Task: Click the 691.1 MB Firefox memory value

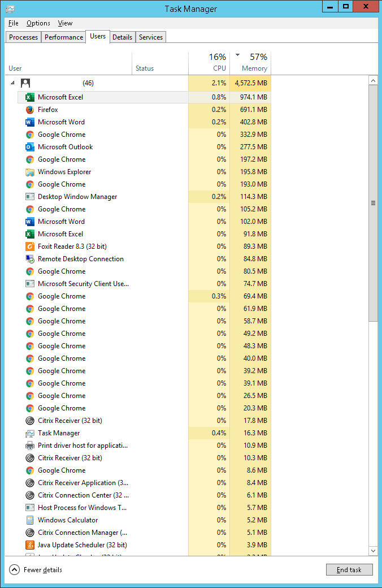Action: tap(253, 110)
